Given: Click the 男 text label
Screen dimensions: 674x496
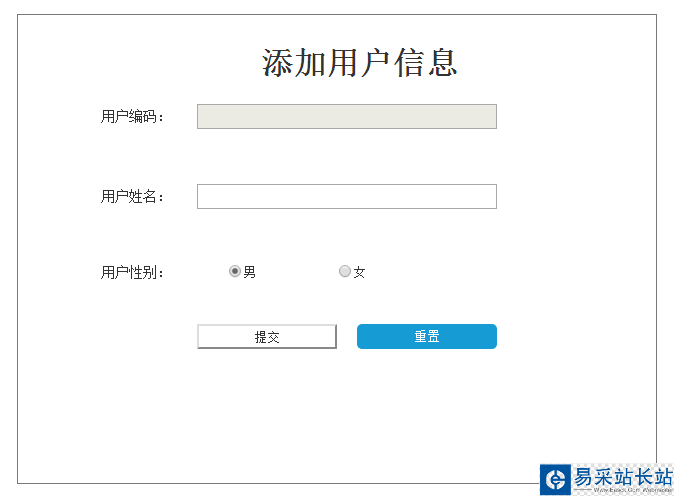Looking at the screenshot, I should point(250,272).
